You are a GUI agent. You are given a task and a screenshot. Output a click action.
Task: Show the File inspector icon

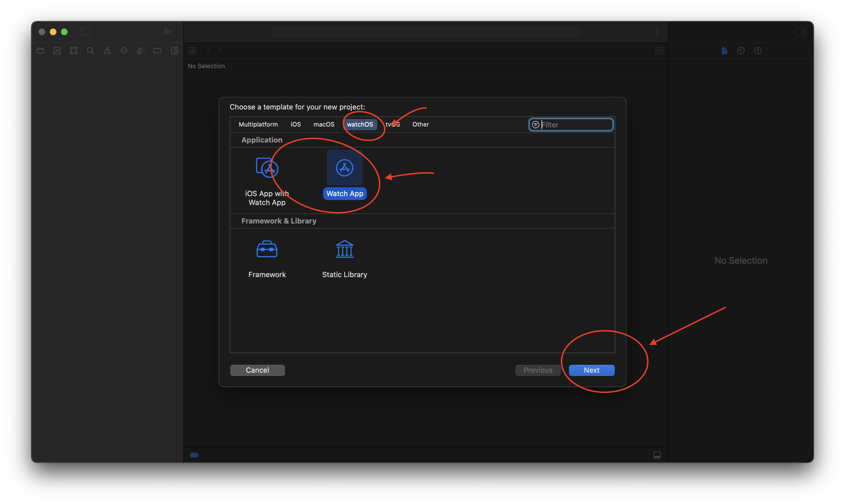coord(725,51)
